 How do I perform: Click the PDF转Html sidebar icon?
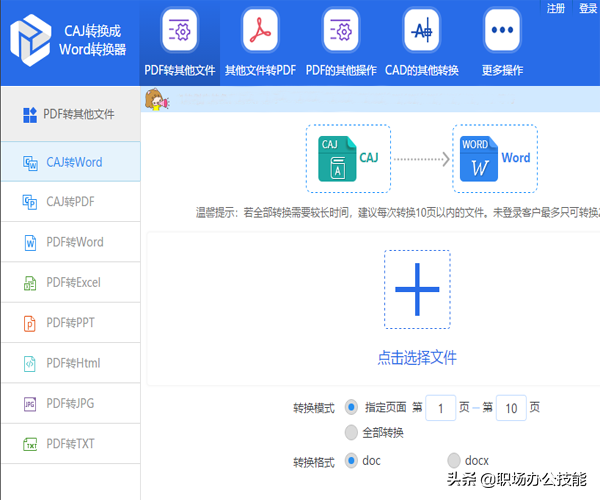pyautogui.click(x=30, y=364)
